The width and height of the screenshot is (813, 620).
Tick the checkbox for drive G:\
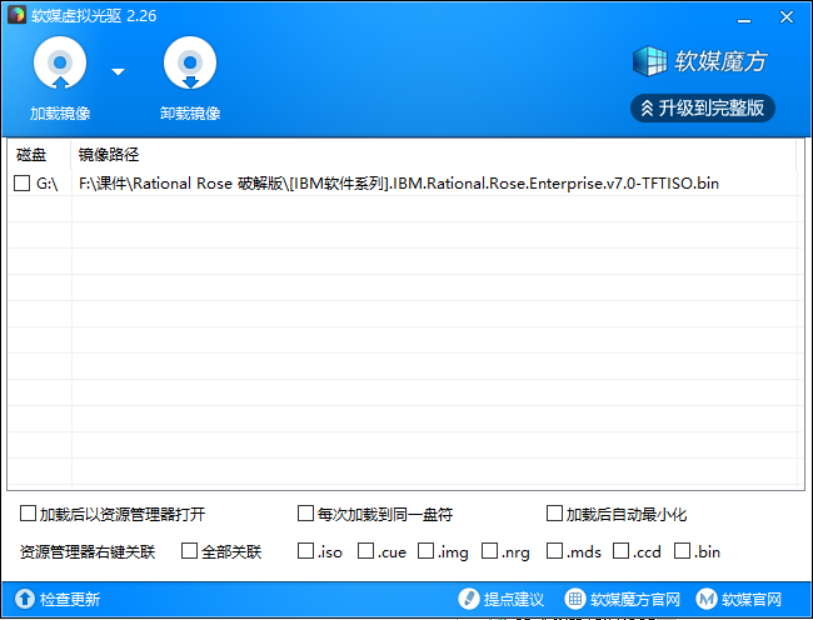point(22,183)
